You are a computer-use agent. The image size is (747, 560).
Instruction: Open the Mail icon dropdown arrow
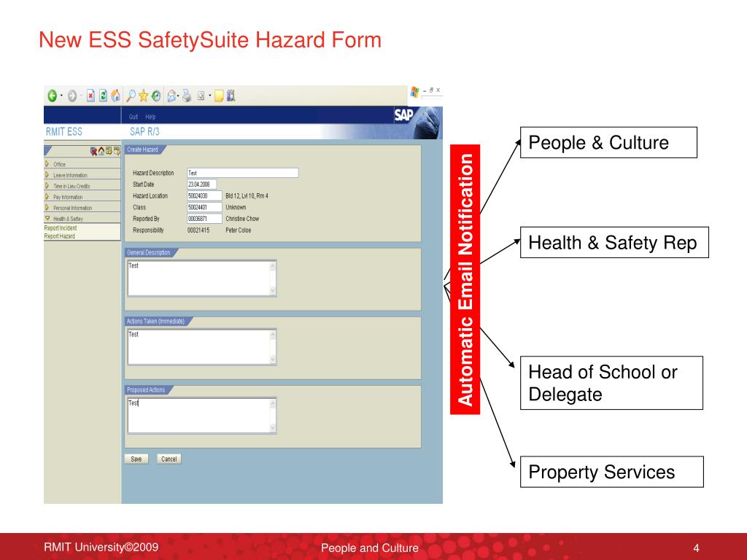[x=178, y=96]
